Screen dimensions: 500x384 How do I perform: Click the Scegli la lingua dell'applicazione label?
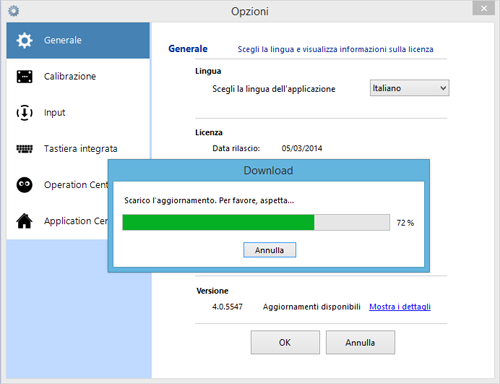click(x=274, y=89)
